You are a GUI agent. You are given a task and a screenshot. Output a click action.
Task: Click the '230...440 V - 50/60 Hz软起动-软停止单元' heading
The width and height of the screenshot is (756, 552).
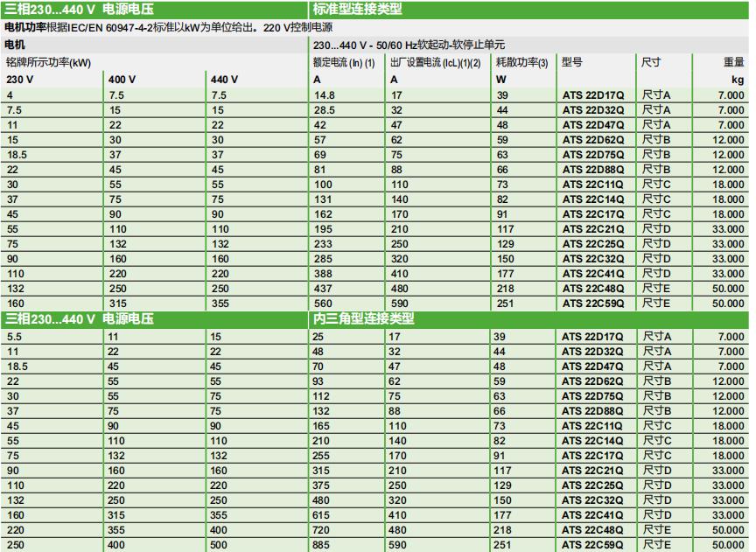(409, 45)
